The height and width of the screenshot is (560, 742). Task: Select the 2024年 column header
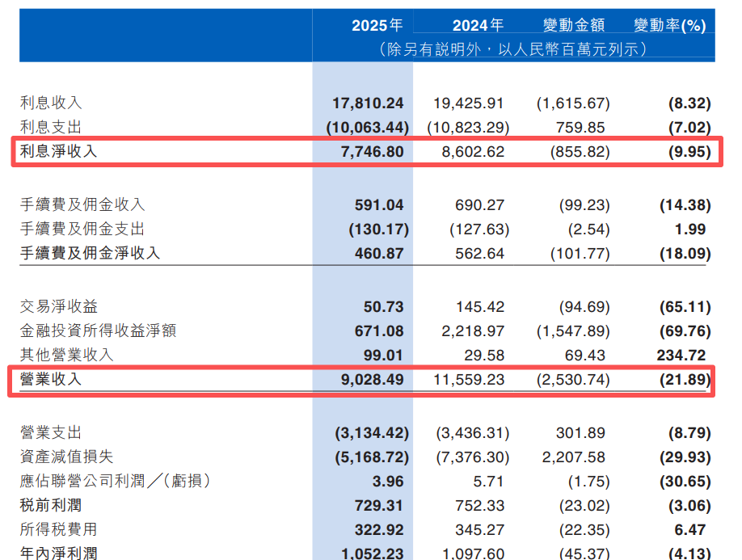(478, 25)
